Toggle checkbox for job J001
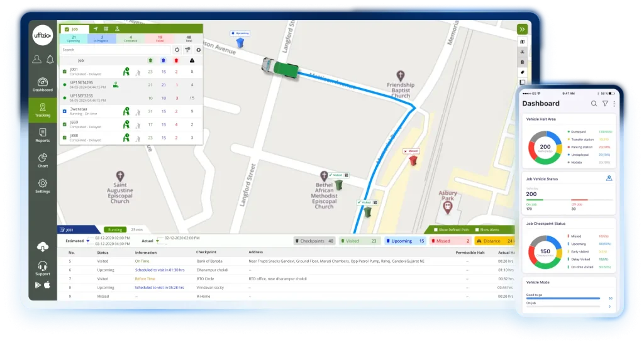Screen dimensions: 644x345 click(x=65, y=71)
